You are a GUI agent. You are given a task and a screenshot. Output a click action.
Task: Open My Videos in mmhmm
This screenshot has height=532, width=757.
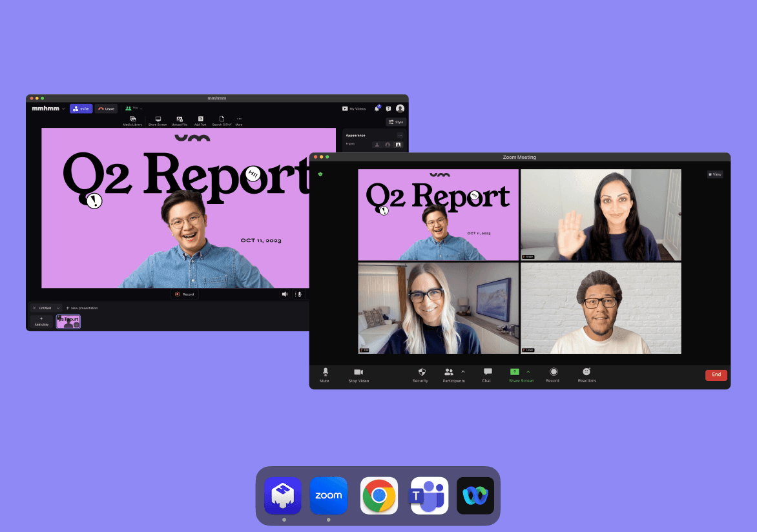tap(353, 108)
